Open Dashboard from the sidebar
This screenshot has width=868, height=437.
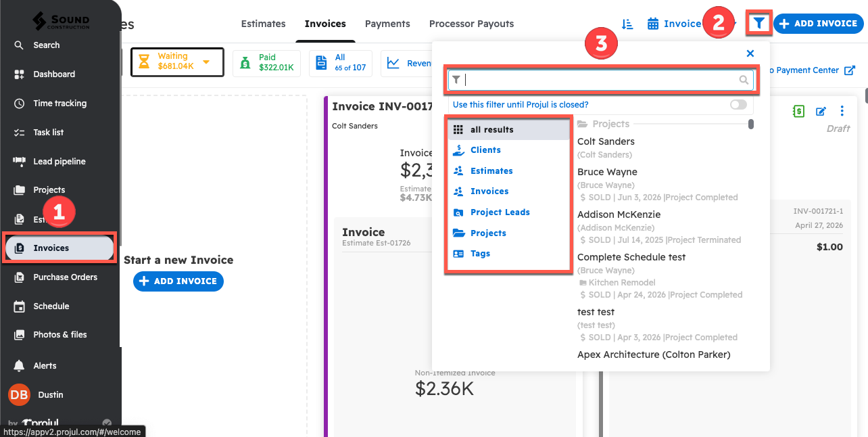click(x=54, y=74)
